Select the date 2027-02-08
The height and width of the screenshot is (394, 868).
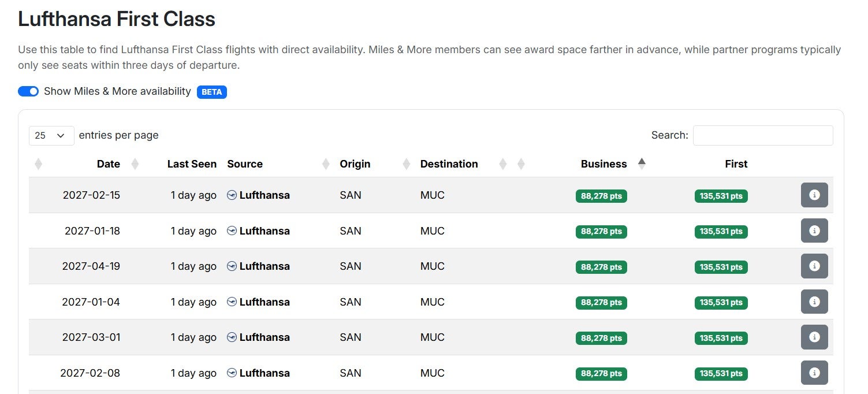(90, 373)
